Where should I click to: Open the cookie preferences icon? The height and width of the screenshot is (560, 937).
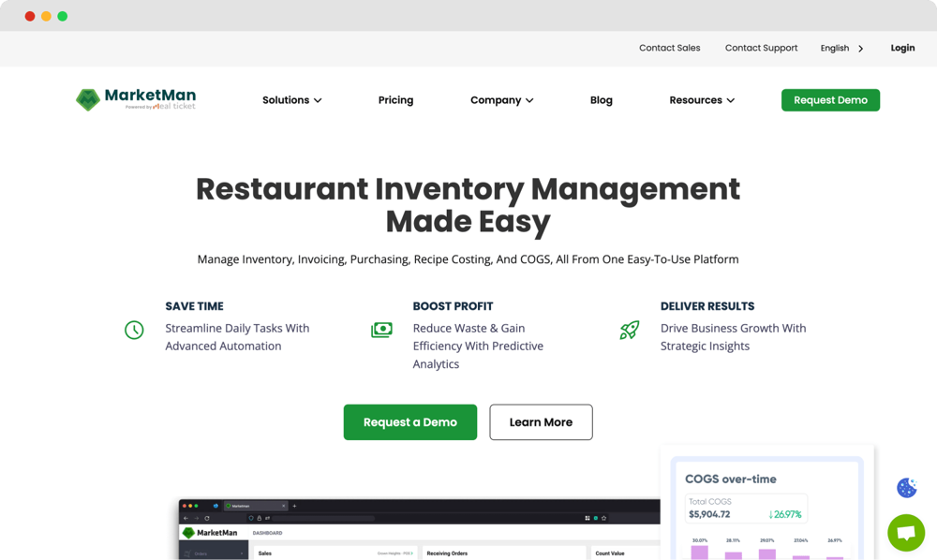click(x=906, y=487)
